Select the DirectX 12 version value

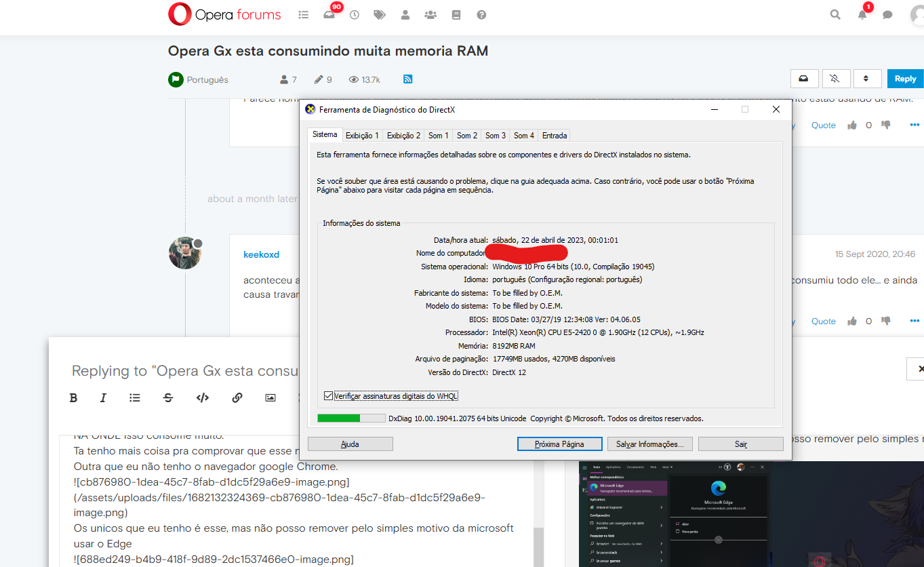click(x=509, y=372)
